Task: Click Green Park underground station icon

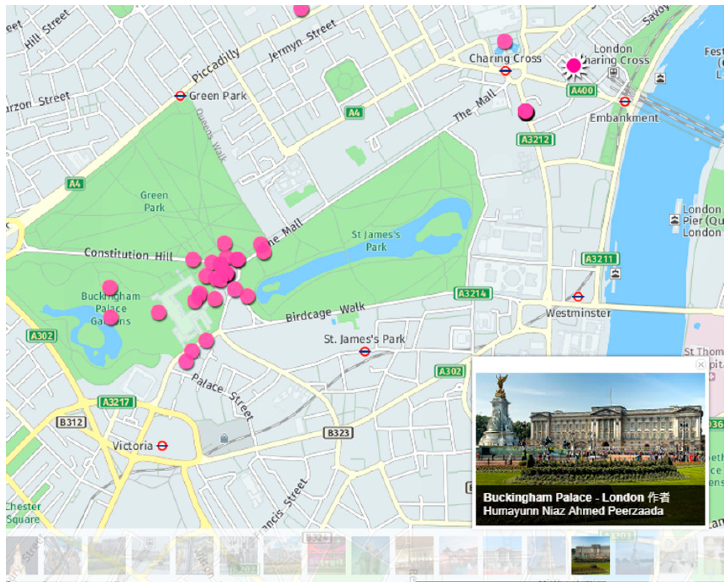Action: coord(180,96)
